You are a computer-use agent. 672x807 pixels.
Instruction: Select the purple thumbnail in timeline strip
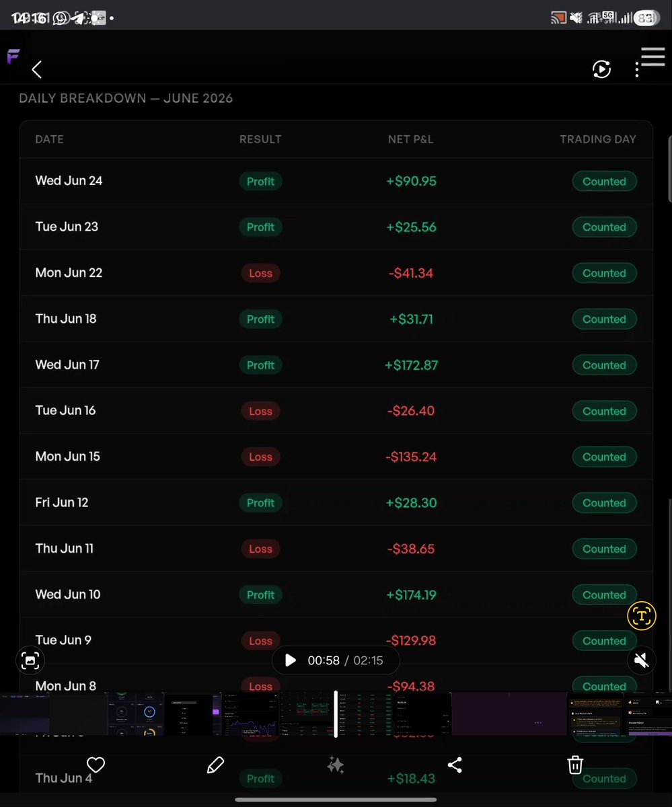508,714
